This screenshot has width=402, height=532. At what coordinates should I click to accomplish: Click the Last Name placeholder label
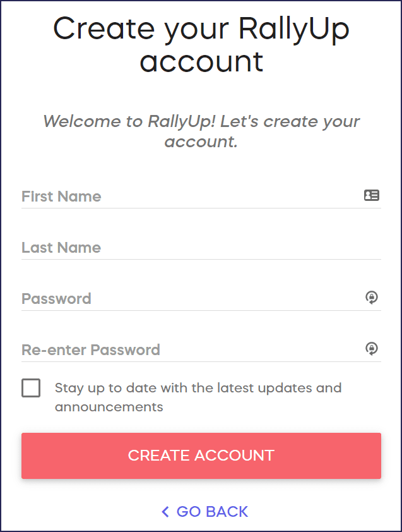click(x=61, y=248)
